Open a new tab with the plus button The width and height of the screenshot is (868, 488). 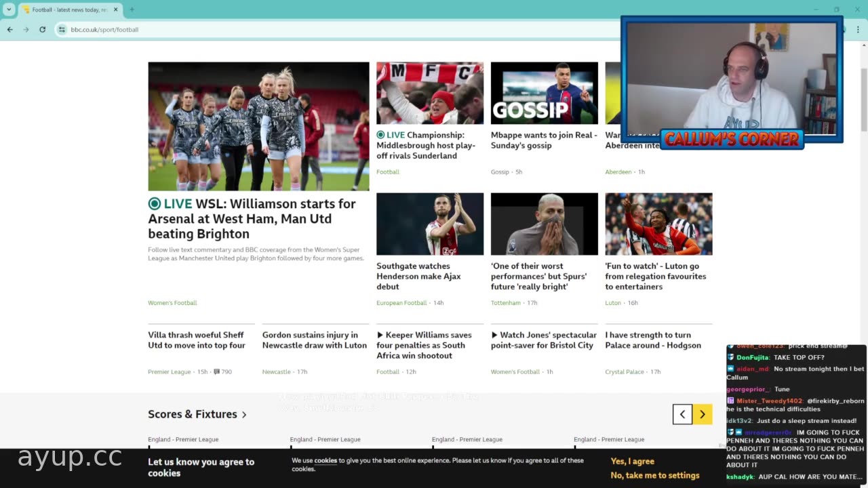point(132,9)
